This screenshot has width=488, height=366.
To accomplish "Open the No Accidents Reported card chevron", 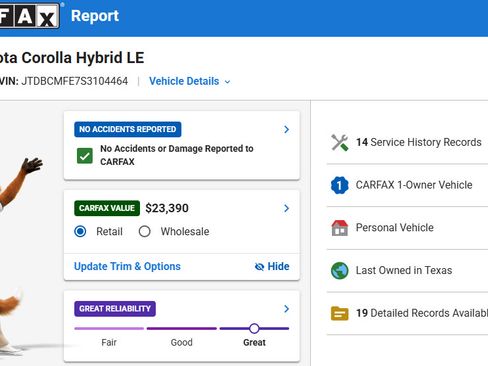I will [x=286, y=129].
